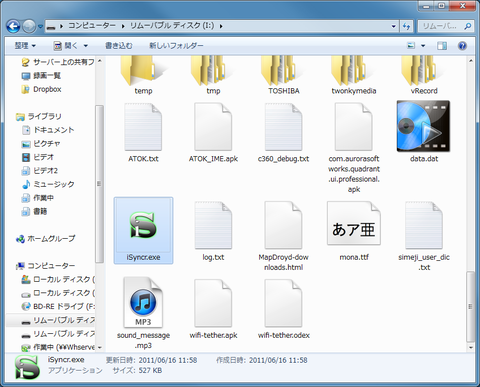Select the ATOK_IME.apk file
The height and width of the screenshot is (387, 480).
pos(213,133)
